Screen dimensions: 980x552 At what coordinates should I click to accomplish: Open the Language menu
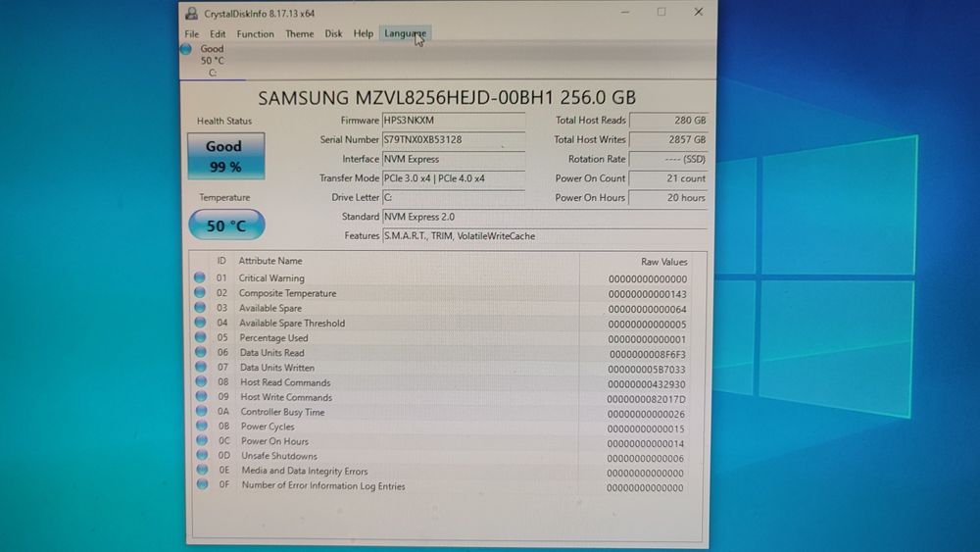click(x=405, y=33)
